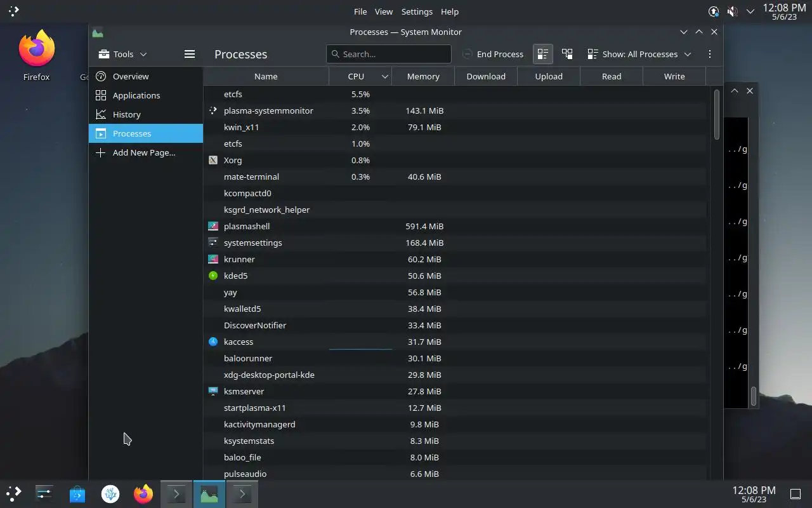Launch Firefox from the taskbar
This screenshot has width=812, height=508.
143,493
